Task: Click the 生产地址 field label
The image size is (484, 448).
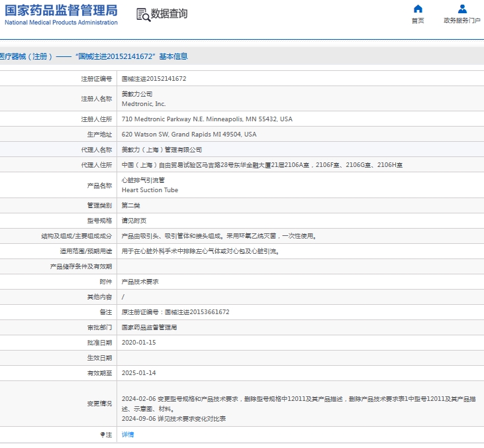Action: 99,135
